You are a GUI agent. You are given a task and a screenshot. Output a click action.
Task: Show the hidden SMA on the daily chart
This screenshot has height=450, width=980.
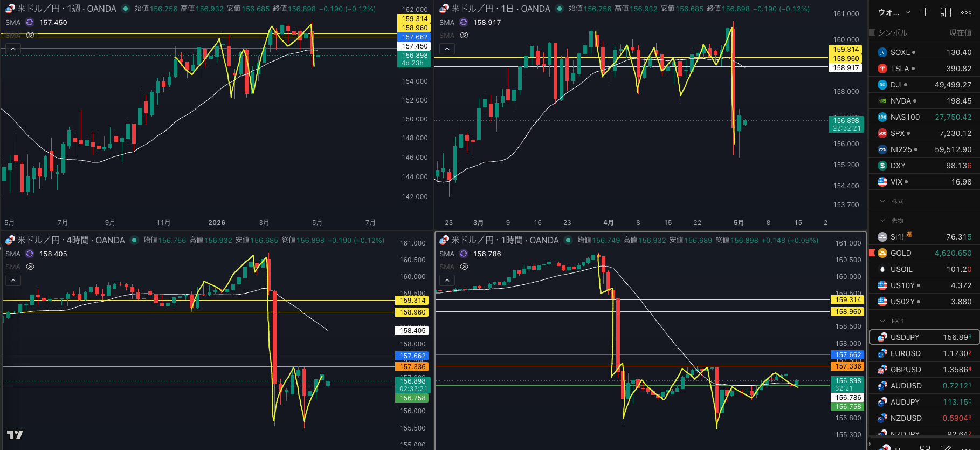(464, 35)
